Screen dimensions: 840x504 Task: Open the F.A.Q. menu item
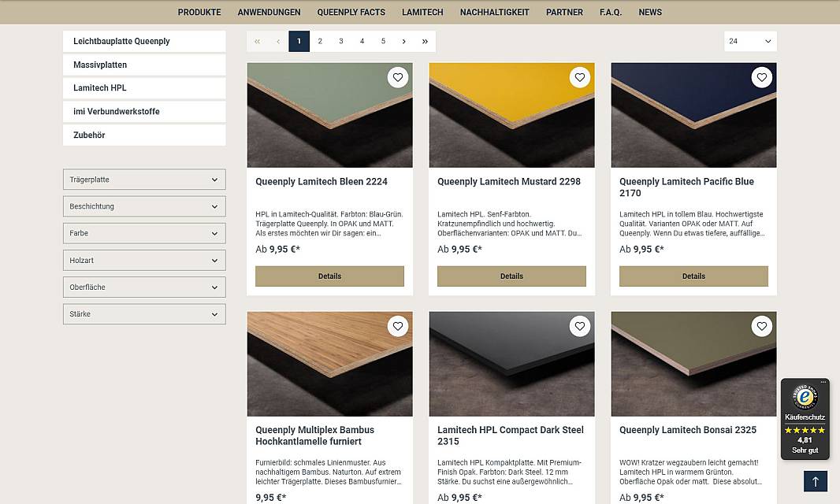point(611,12)
